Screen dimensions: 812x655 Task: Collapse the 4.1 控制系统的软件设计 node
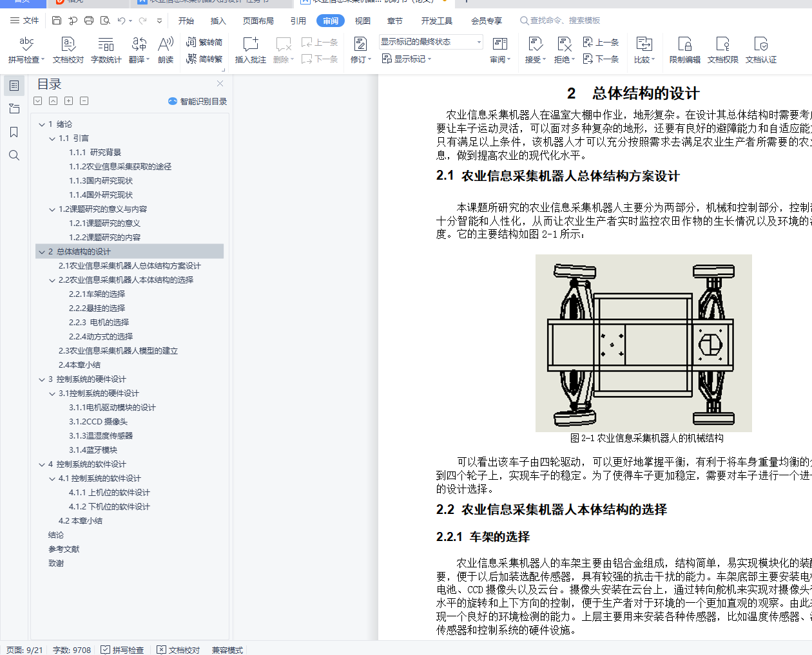(x=52, y=479)
